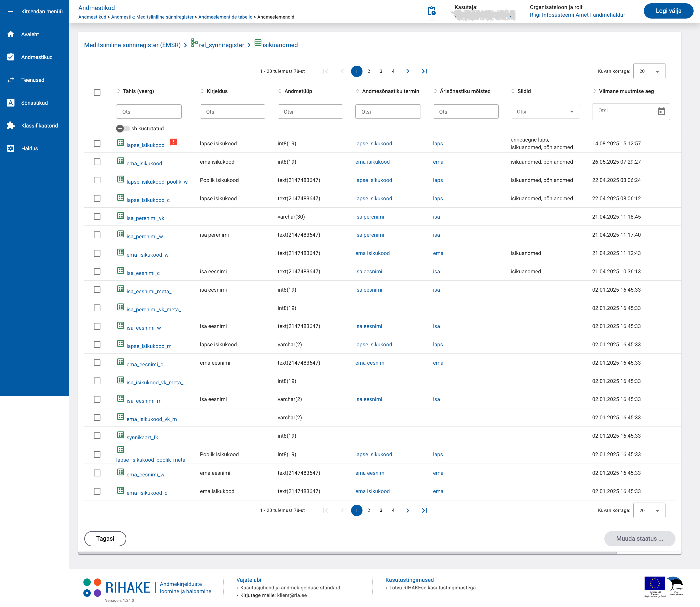The image size is (700, 607).
Task: Go to the next page via bottom pagination arrow
Action: (407, 510)
